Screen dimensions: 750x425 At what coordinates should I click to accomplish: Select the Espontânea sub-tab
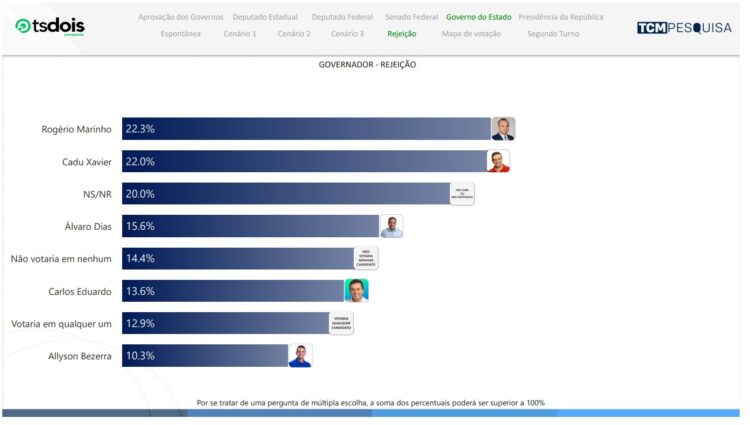coord(180,34)
